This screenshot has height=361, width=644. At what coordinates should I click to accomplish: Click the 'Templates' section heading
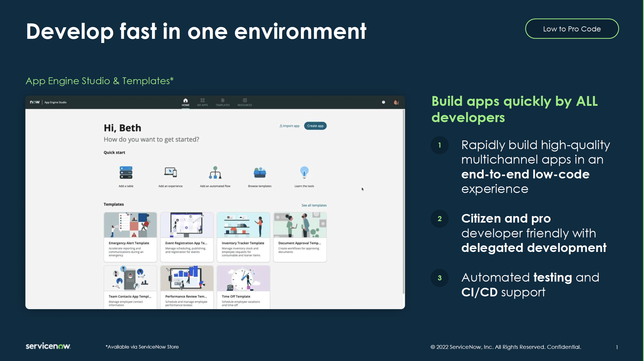tap(114, 205)
